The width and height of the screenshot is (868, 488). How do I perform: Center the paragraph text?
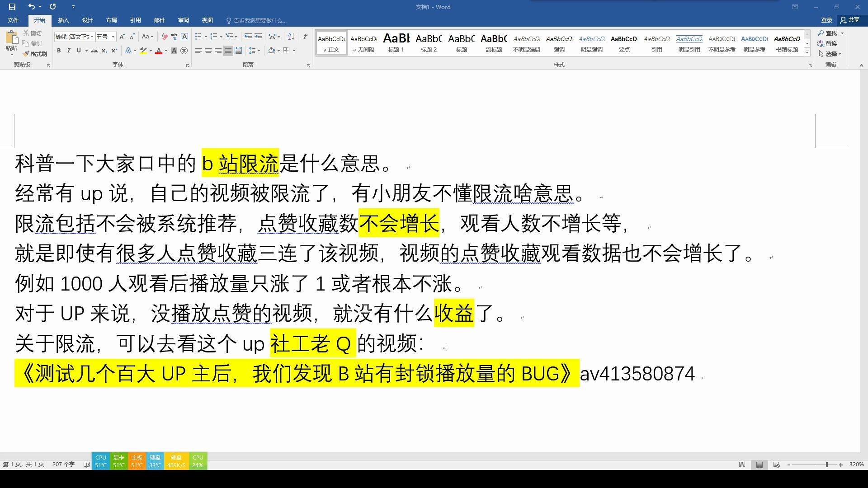208,51
